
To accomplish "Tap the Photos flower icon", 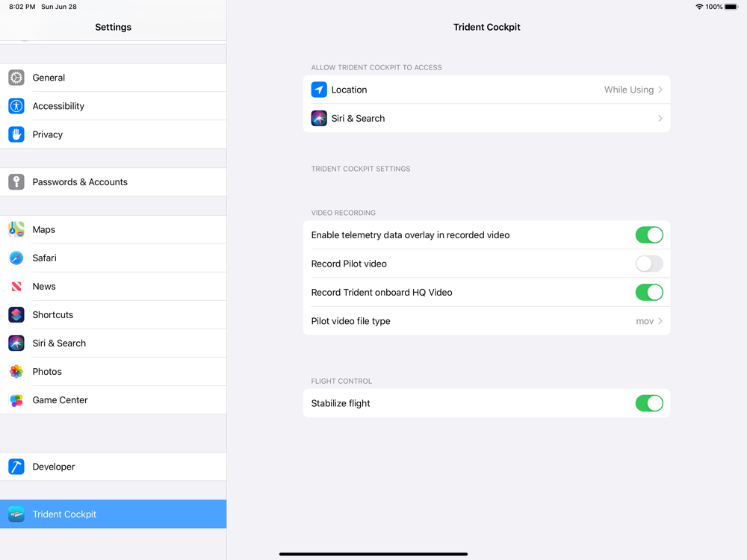I will coord(16,371).
